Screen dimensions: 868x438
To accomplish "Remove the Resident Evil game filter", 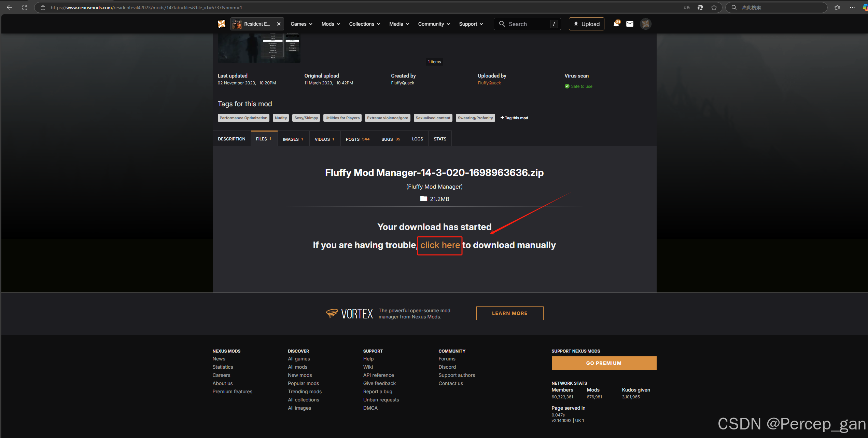I will [x=279, y=24].
